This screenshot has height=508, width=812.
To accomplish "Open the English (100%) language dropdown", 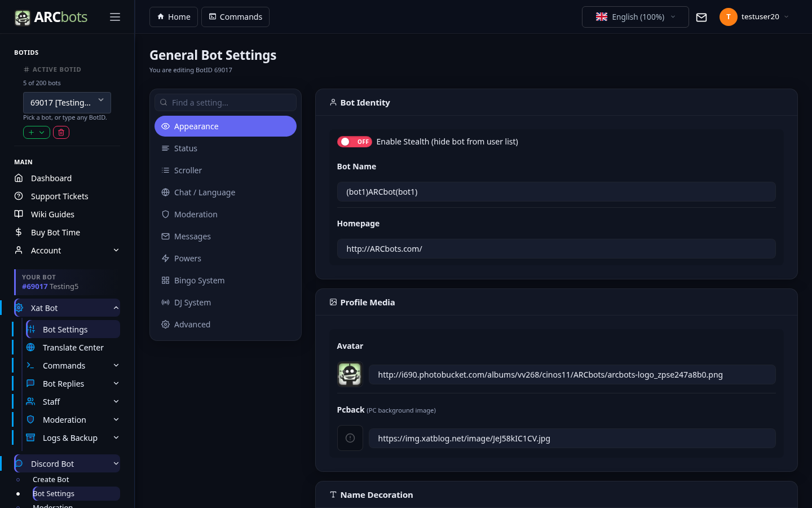I will [635, 17].
